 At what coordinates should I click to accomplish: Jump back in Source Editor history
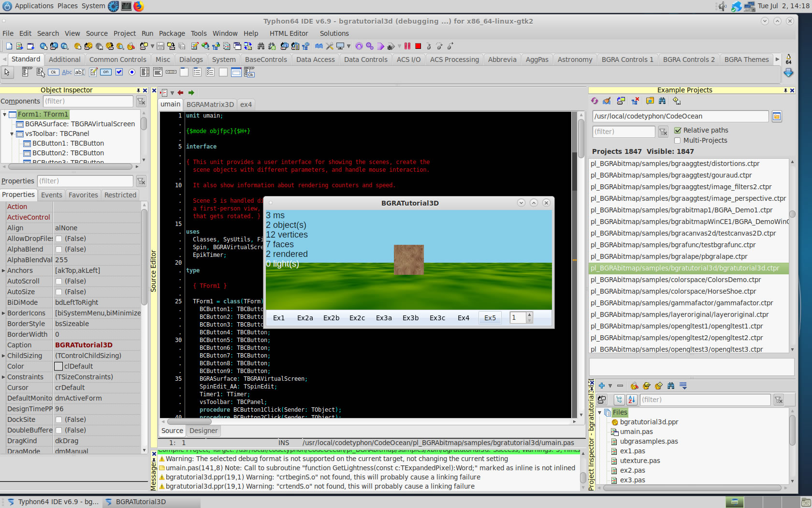(180, 92)
